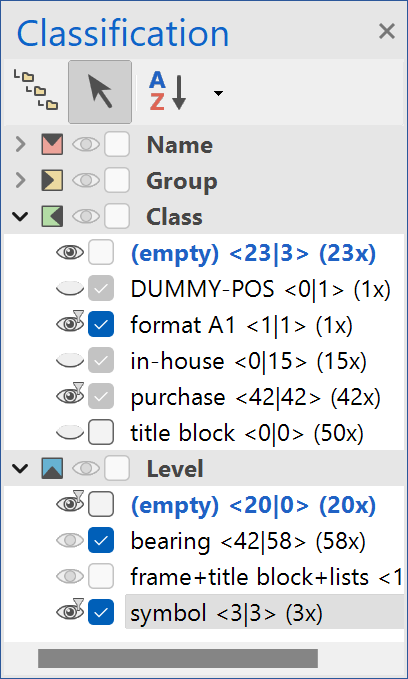Toggle visibility eye of Group category
This screenshot has width=408, height=679.
pyautogui.click(x=85, y=181)
